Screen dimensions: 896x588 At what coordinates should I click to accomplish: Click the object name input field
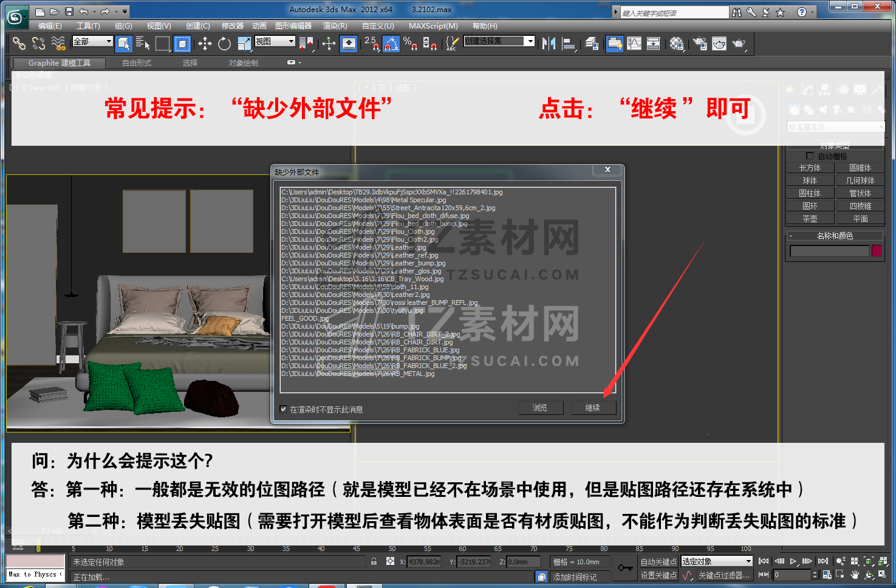click(829, 251)
